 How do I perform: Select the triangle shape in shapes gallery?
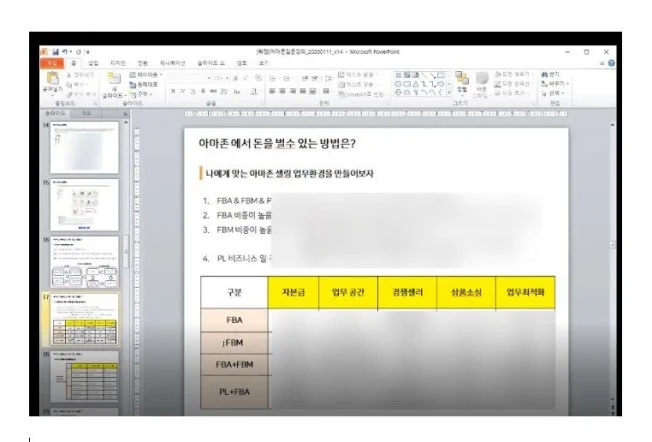pos(416,84)
